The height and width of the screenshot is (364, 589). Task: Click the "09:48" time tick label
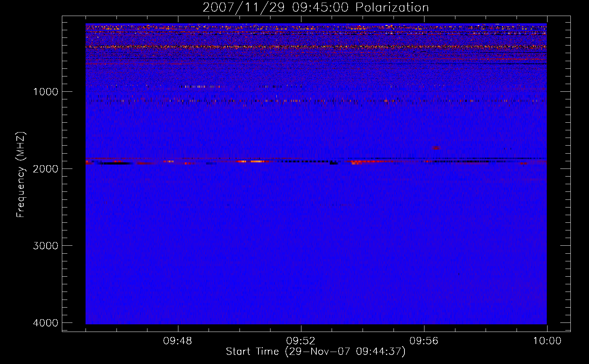[178, 341]
